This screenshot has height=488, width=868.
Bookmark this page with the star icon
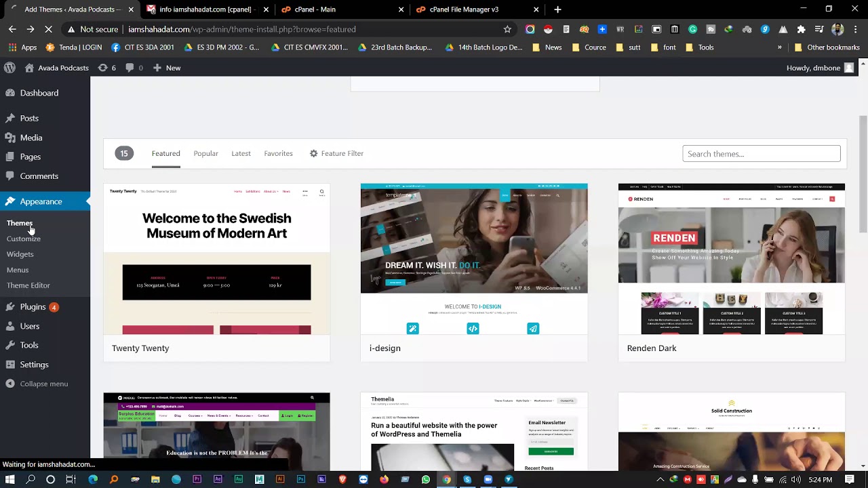point(507,29)
